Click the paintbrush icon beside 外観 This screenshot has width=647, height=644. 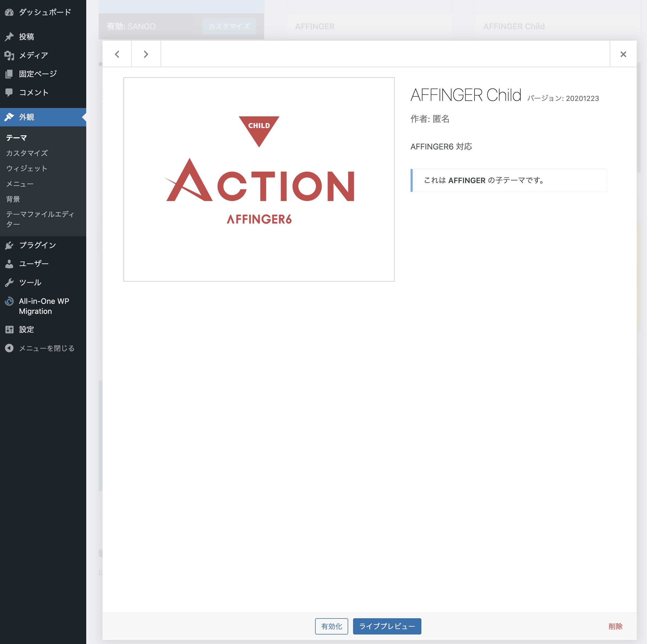[x=9, y=117]
